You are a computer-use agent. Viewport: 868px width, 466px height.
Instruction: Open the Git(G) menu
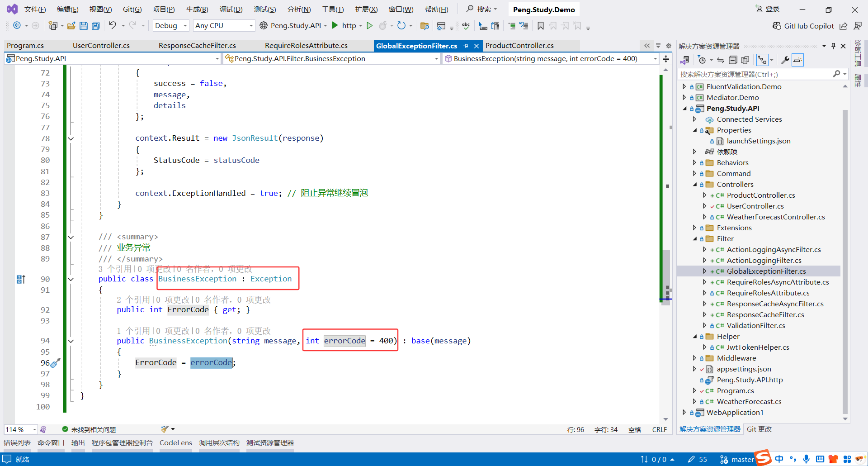pos(132,10)
